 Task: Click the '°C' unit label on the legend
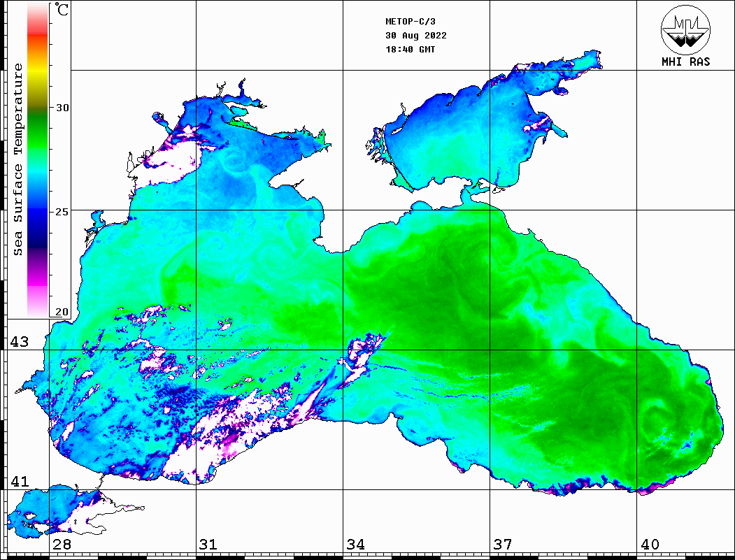[x=62, y=9]
